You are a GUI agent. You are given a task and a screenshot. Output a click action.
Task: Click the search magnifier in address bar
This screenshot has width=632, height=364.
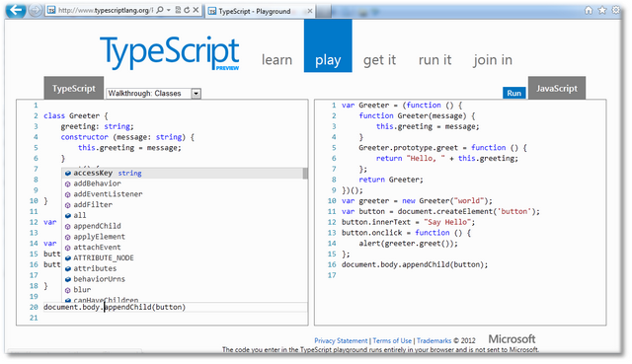160,10
